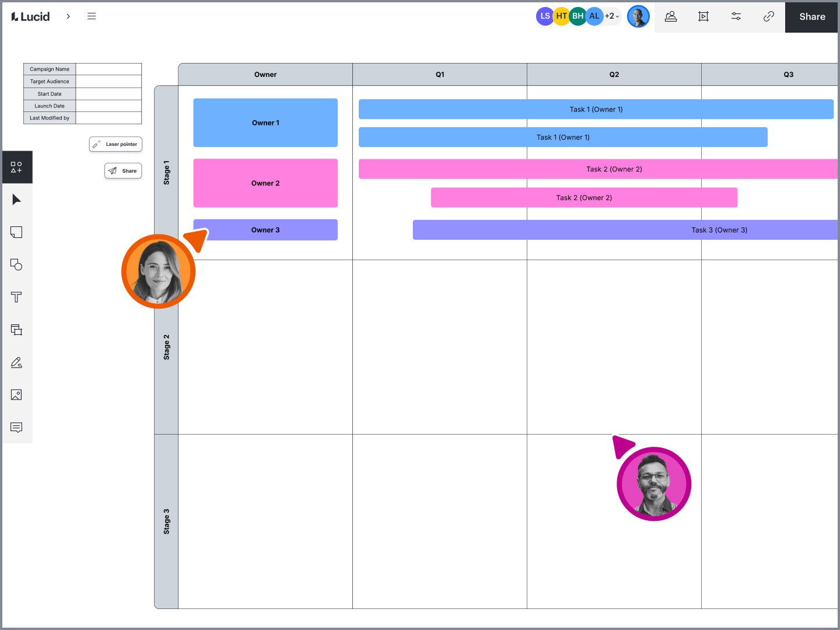Screen dimensions: 840x630
Task: Select collaborator avatar BH
Action: 577,16
